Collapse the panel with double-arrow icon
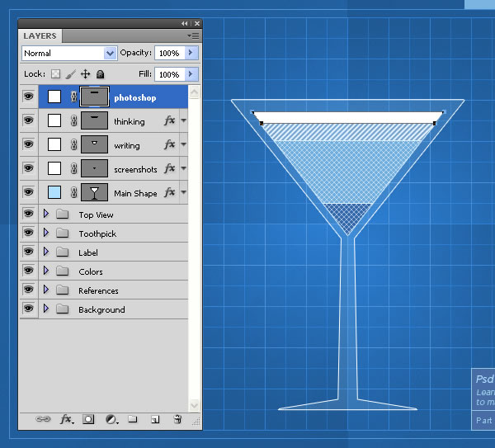 click(184, 23)
